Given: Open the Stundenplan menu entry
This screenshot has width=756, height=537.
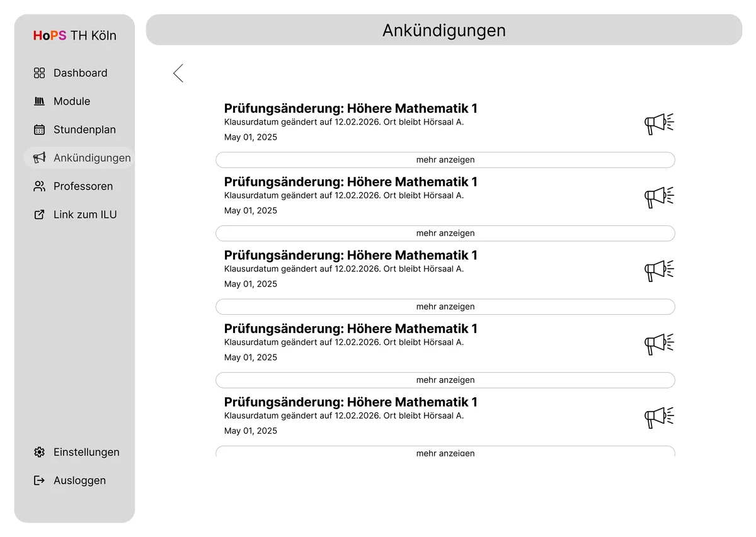Looking at the screenshot, I should click(84, 130).
